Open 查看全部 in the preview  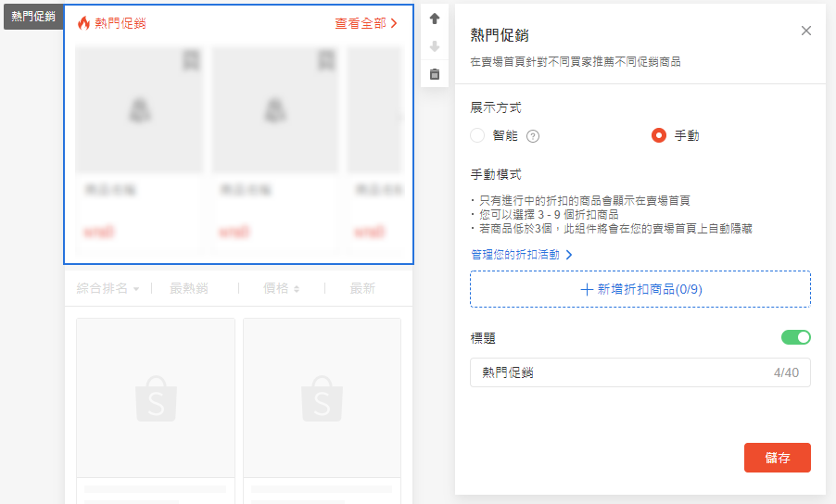tap(366, 23)
